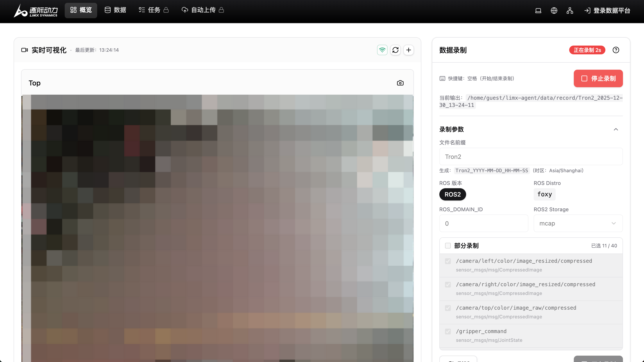Click the network topology icon in header
The image size is (644, 362).
click(570, 11)
